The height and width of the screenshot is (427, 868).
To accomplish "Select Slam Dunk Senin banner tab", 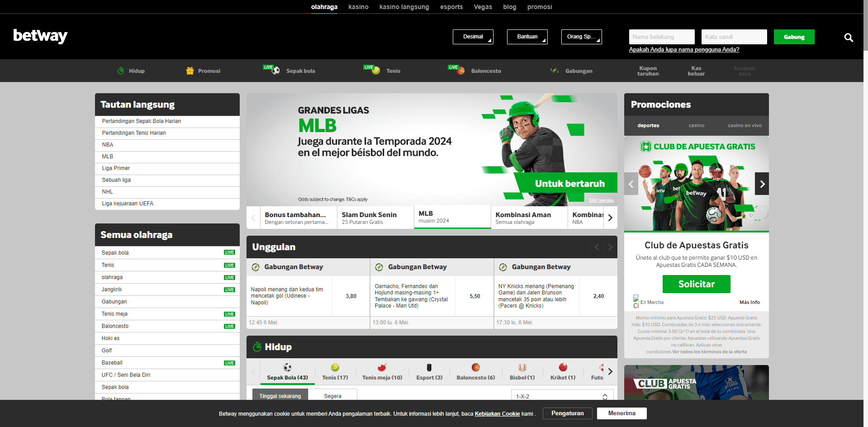I will click(375, 218).
